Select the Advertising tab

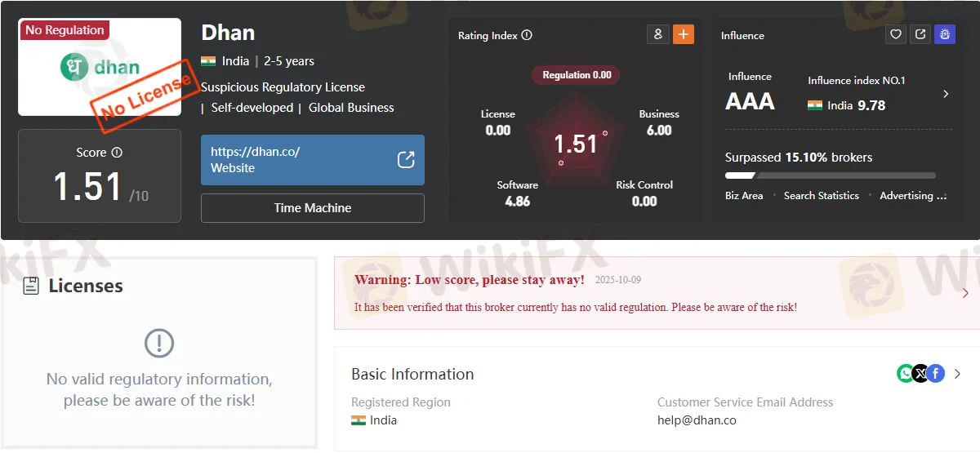tap(913, 196)
